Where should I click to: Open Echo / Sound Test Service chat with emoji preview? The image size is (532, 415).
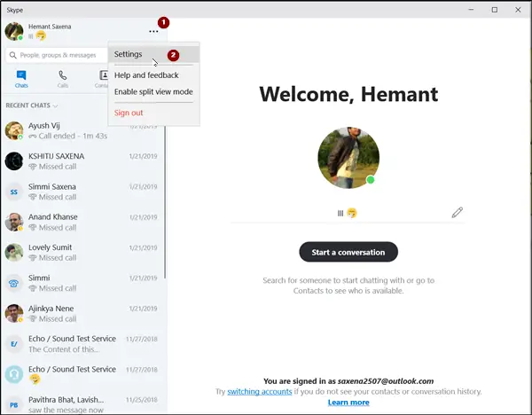click(x=82, y=374)
